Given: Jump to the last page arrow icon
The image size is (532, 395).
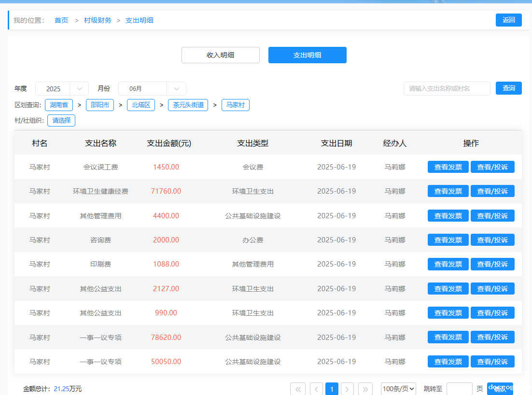Looking at the screenshot, I should (365, 389).
